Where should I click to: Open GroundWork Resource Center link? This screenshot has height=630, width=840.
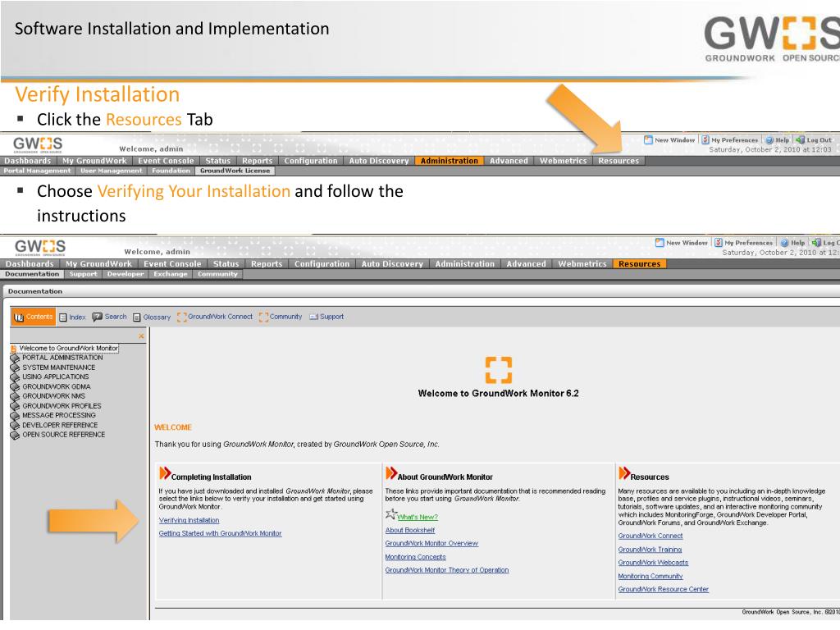(x=663, y=589)
